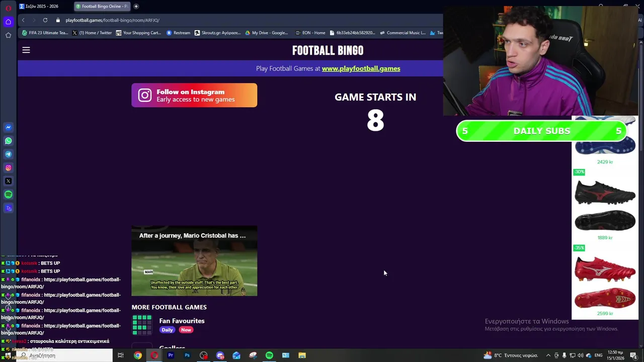Open EON - Home bookmark
The width and height of the screenshot is (644, 362).
click(x=310, y=33)
